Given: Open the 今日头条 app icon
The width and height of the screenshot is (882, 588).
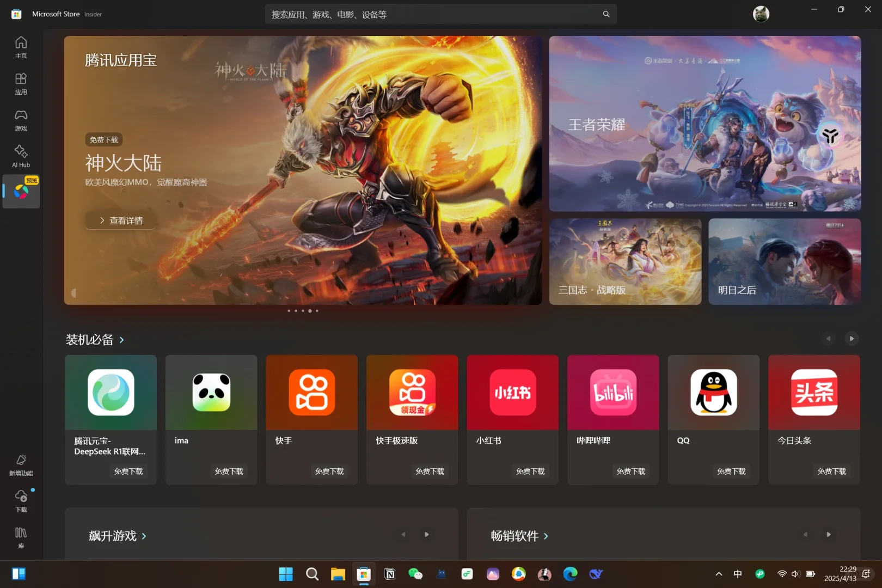Looking at the screenshot, I should (814, 392).
